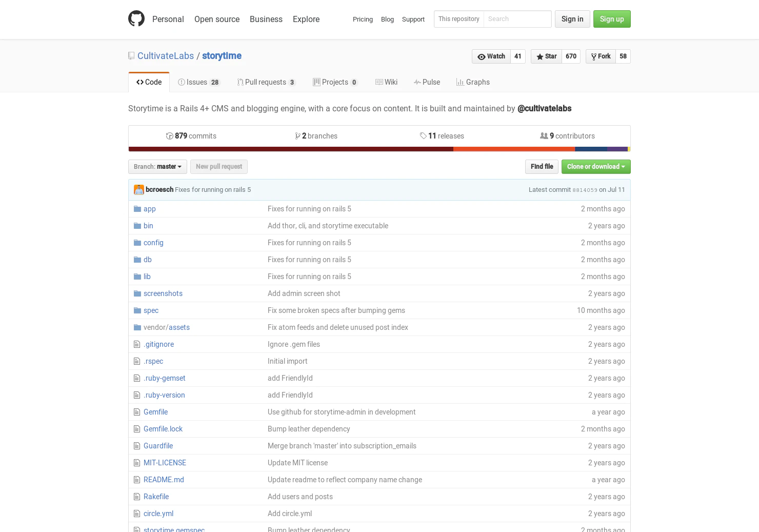Open the Explore navigation item

coord(306,19)
